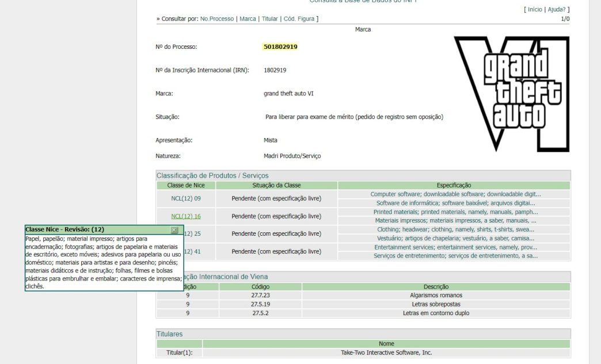
Task: Click the 'Código' column header
Action: click(260, 287)
